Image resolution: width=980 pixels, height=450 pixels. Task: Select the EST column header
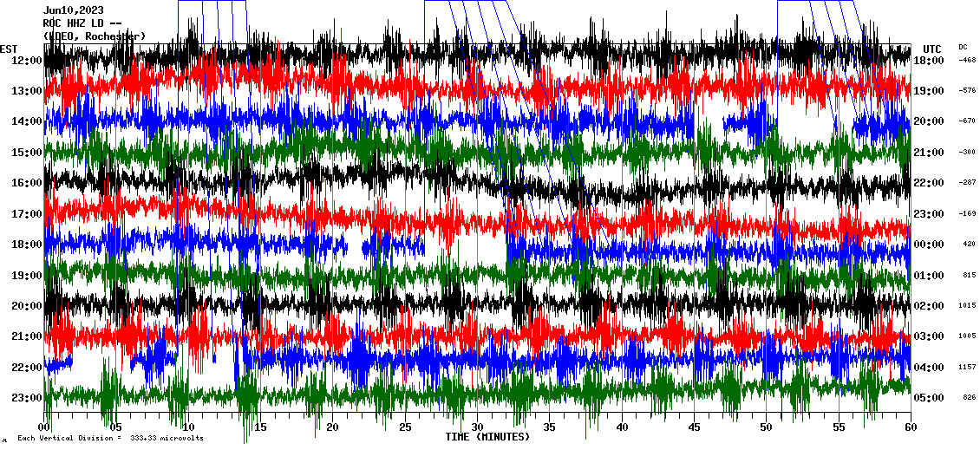coord(9,49)
